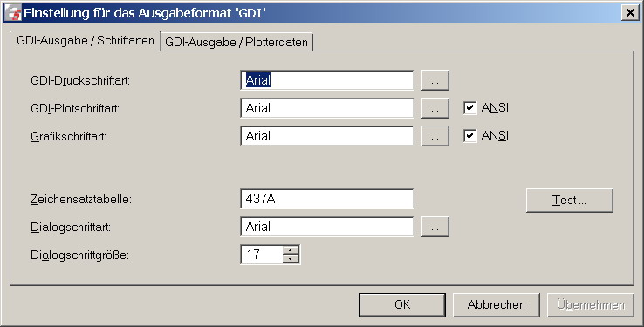Click the Test ... button
This screenshot has height=327, width=644.
(569, 201)
